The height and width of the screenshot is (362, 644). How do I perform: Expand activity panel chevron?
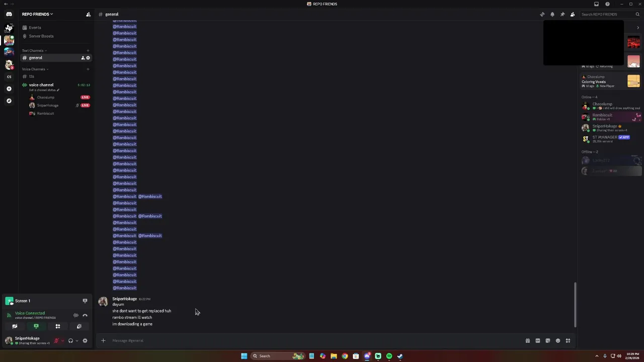[638, 28]
